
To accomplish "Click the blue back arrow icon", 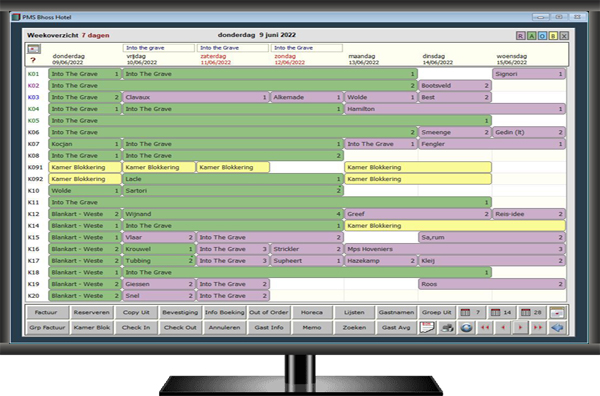I will [x=557, y=328].
